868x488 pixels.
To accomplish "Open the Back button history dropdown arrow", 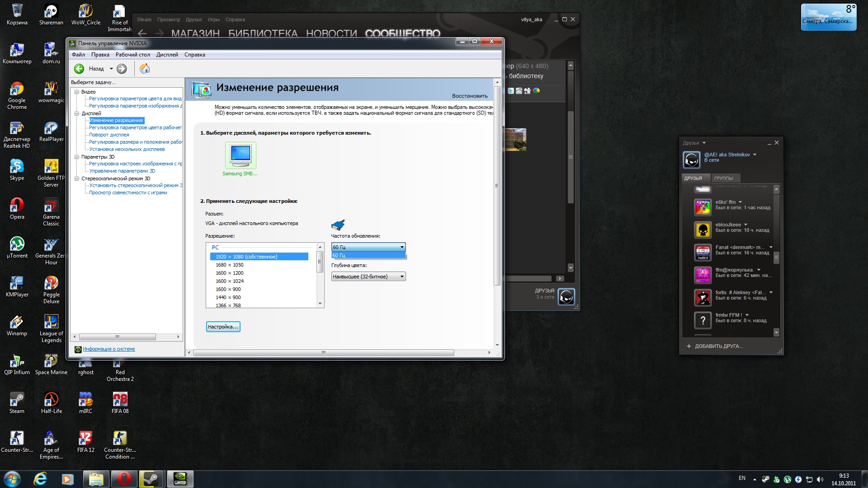I will [111, 69].
